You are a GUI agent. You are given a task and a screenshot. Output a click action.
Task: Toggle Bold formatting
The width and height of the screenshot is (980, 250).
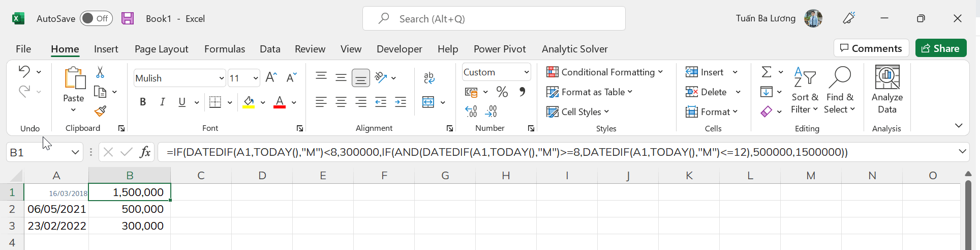[143, 102]
